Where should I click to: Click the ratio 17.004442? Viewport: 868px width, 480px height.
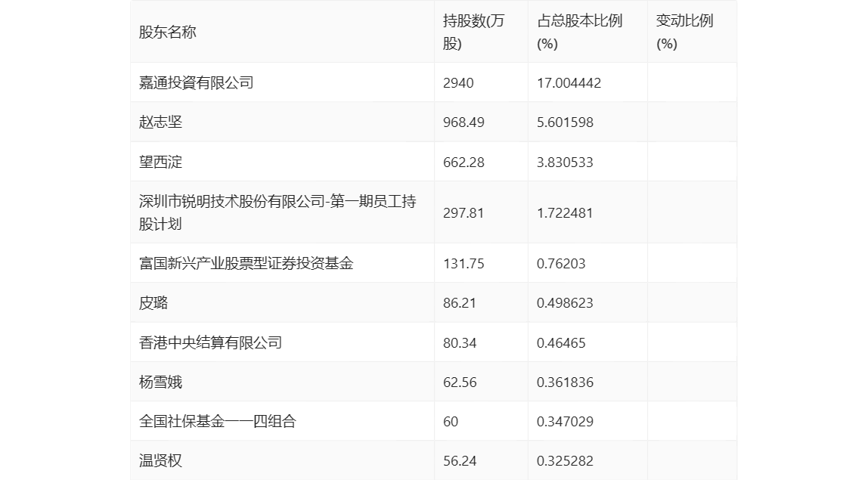pos(569,83)
